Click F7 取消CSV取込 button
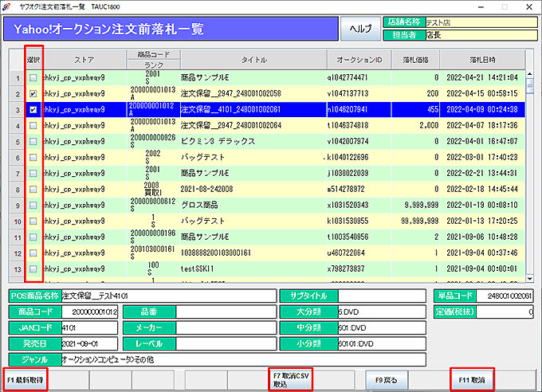The height and width of the screenshot is (392, 542). tap(291, 379)
